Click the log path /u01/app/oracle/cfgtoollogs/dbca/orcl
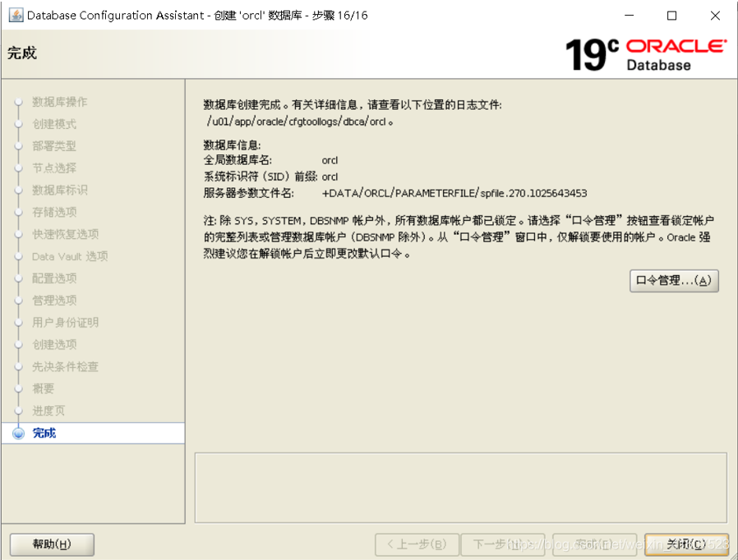The image size is (738, 560). pos(299,122)
